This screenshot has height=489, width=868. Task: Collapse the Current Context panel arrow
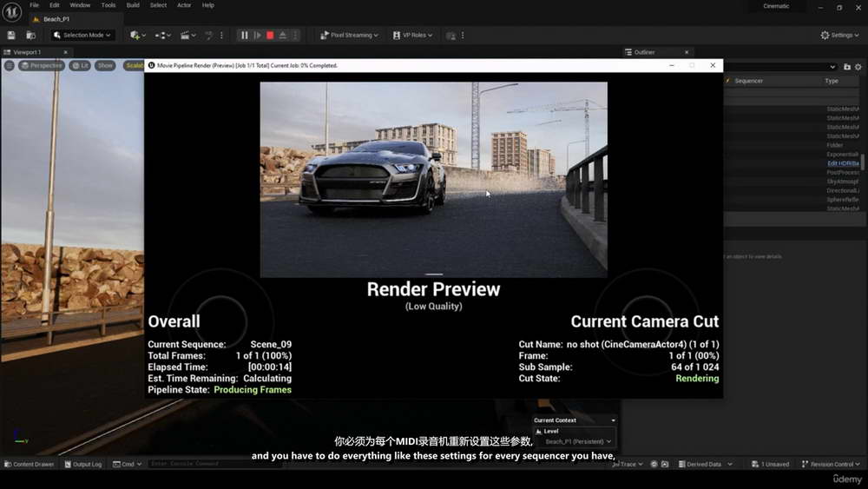pyautogui.click(x=613, y=420)
